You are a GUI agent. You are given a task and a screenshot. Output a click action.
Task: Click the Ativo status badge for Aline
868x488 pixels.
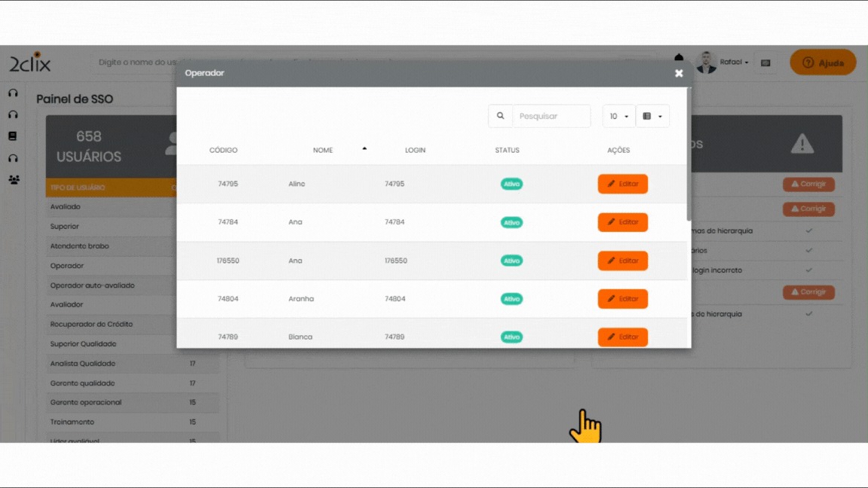click(512, 184)
